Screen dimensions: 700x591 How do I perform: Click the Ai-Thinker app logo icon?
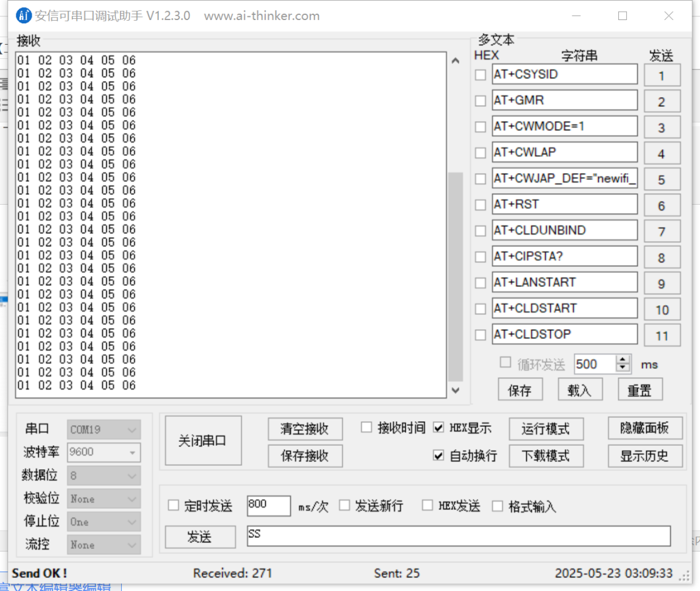pyautogui.click(x=24, y=16)
